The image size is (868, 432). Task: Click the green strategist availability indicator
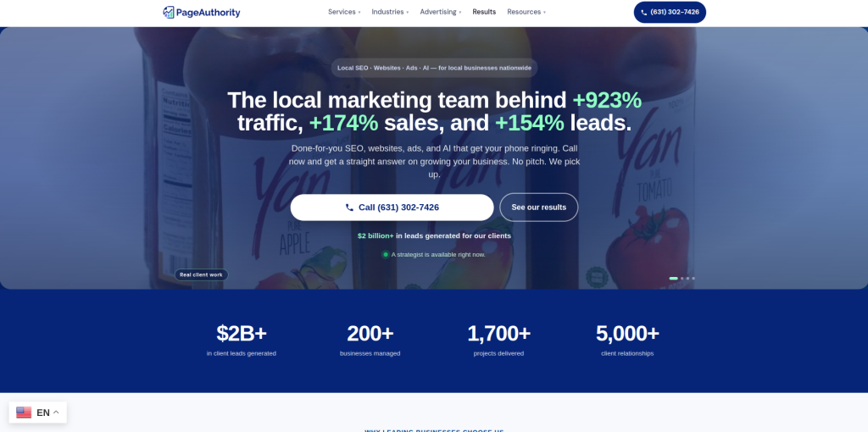[x=386, y=254]
